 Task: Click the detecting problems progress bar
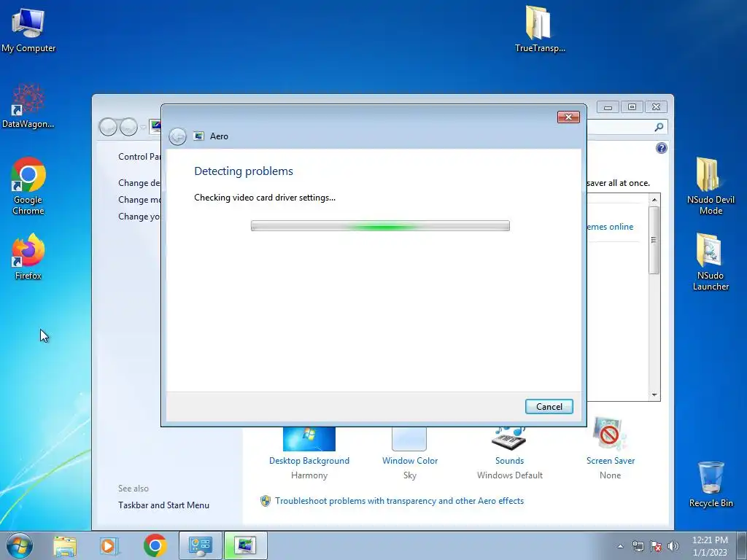pos(380,226)
